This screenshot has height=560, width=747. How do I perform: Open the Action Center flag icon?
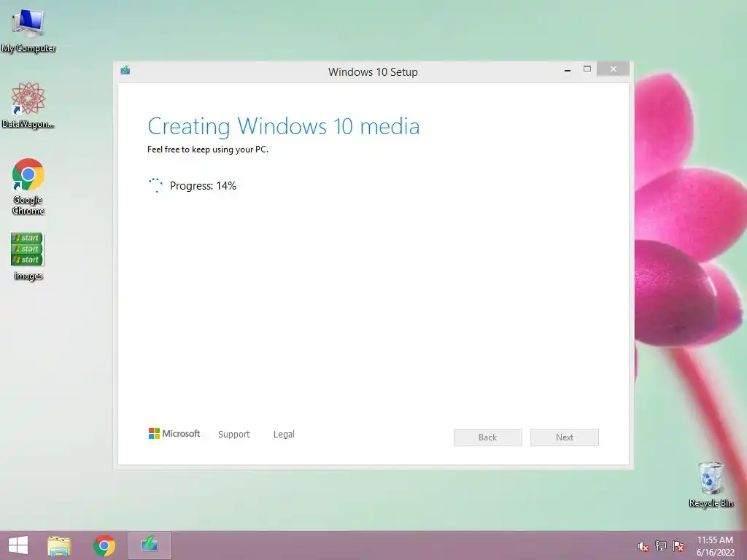678,545
